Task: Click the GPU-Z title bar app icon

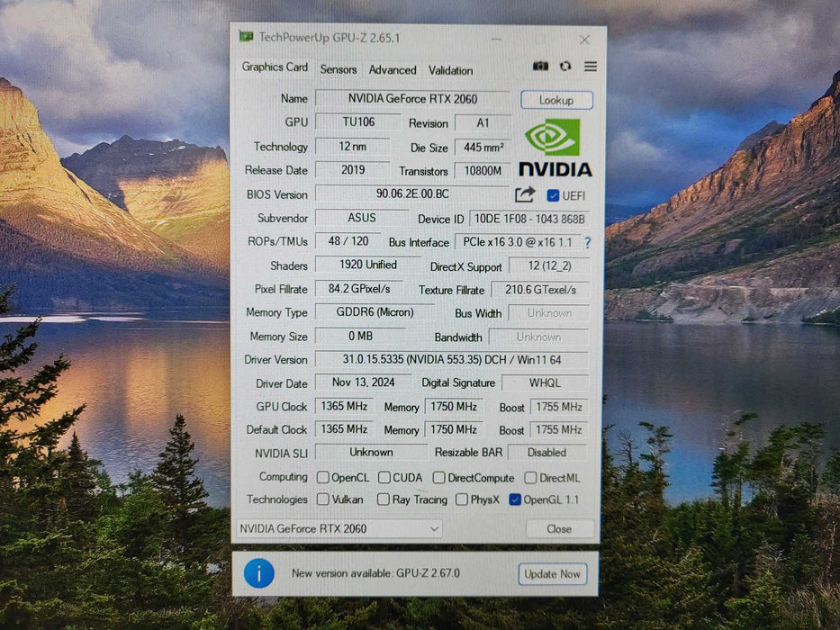Action: (x=247, y=37)
